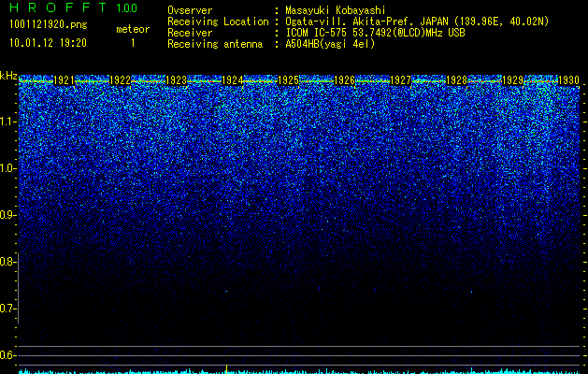Viewport: 588px width, 374px height.
Task: Click the 0.6 kHz axis label
Action: click(x=7, y=355)
